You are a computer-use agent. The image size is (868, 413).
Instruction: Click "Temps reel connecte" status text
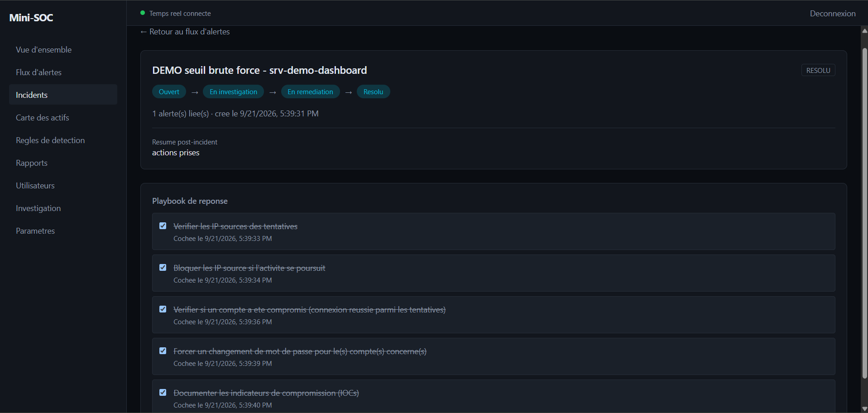pyautogui.click(x=180, y=14)
